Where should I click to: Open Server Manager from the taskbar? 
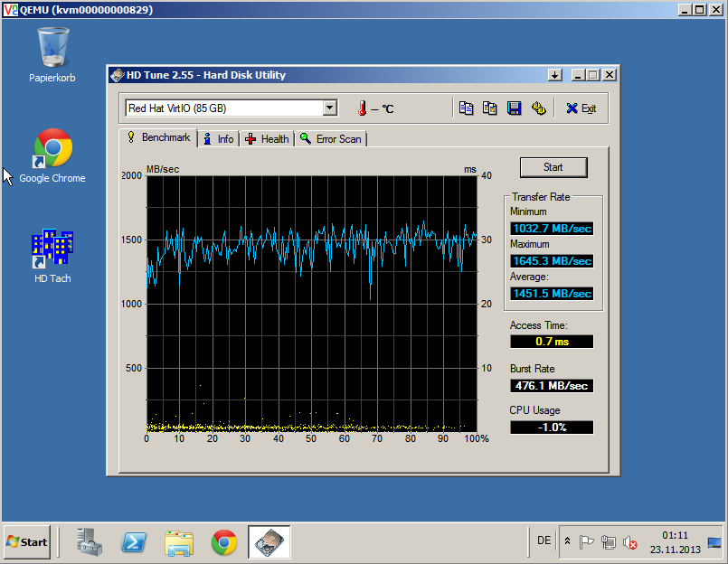pyautogui.click(x=90, y=541)
